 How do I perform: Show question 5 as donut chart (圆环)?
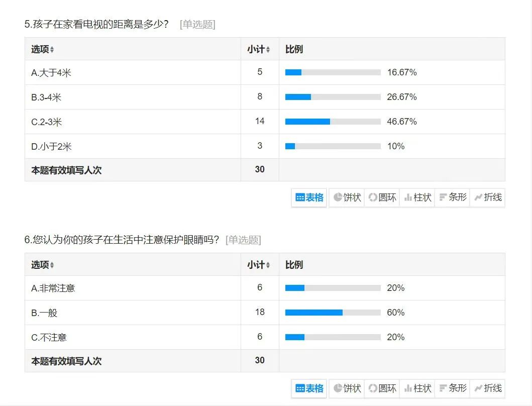[382, 197]
